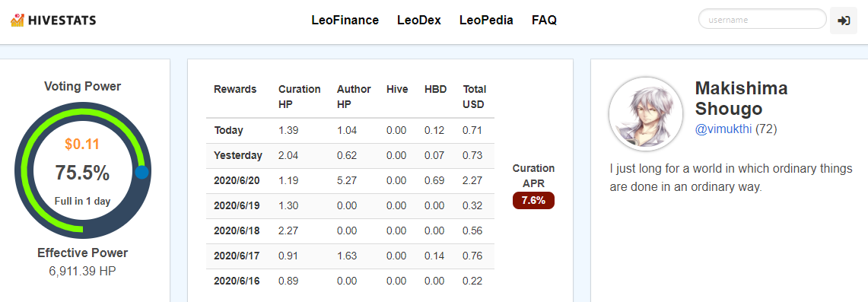The image size is (868, 302).
Task: Click the login arrow button
Action: point(843,21)
